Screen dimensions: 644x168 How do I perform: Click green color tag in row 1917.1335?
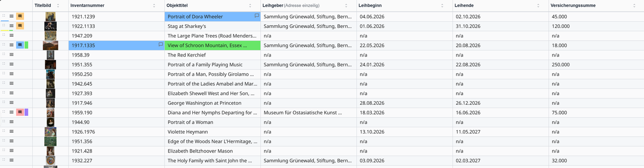pyautogui.click(x=27, y=45)
